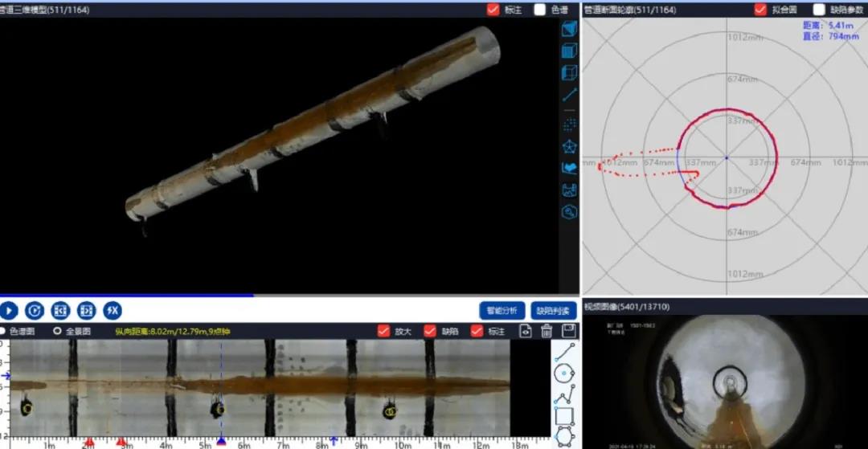Click the 智能分析 button

coord(502,311)
